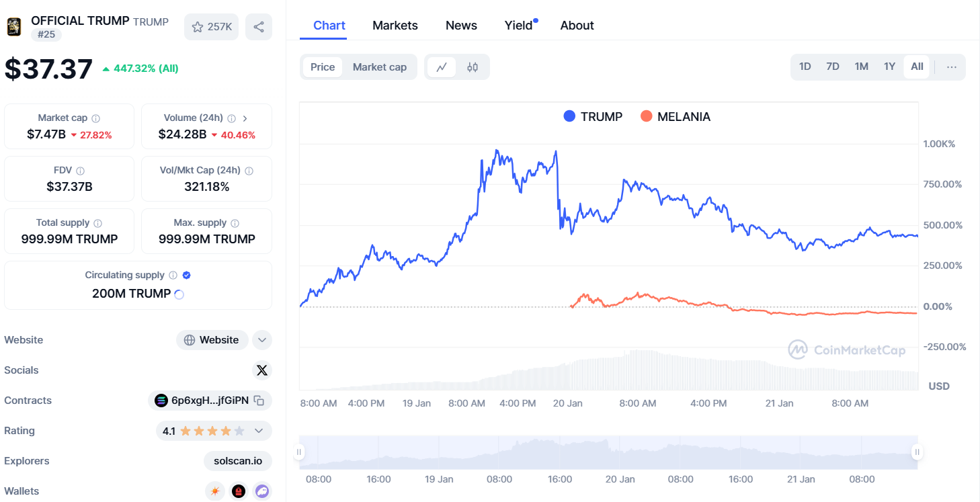Click the OFFICIAL TRUMP coin logo
Viewport: 980px width, 502px height.
[x=13, y=27]
